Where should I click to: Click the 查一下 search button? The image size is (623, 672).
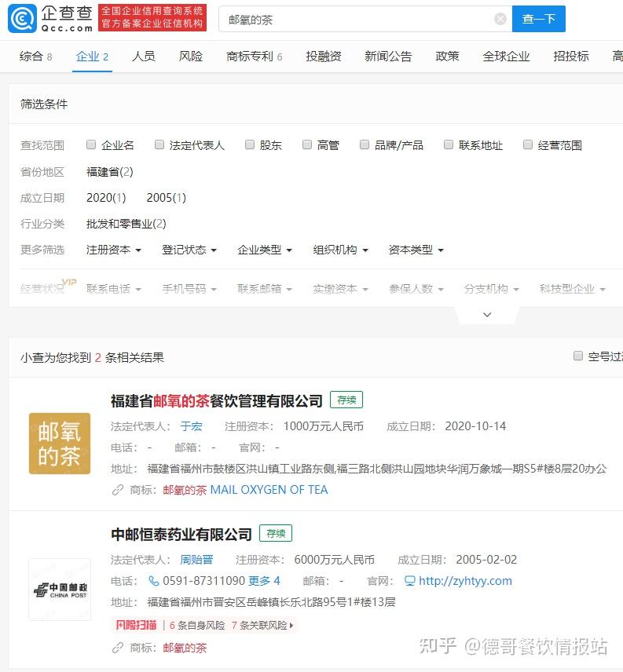[x=538, y=19]
